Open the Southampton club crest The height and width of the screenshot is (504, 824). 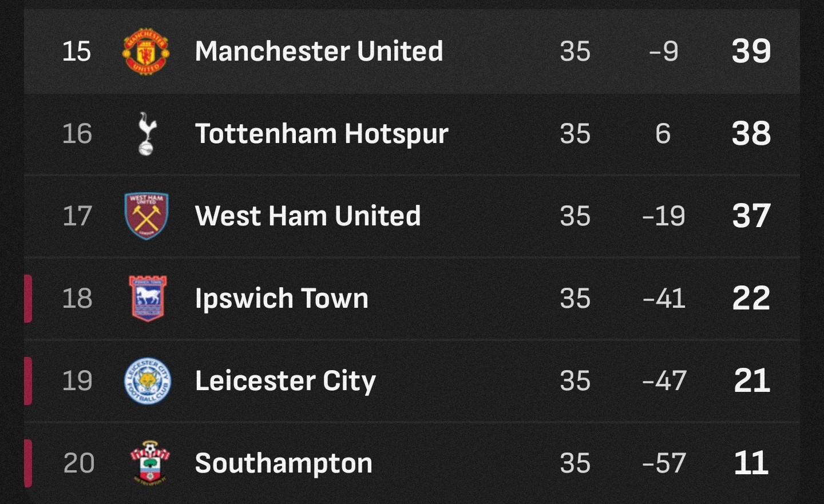(149, 463)
